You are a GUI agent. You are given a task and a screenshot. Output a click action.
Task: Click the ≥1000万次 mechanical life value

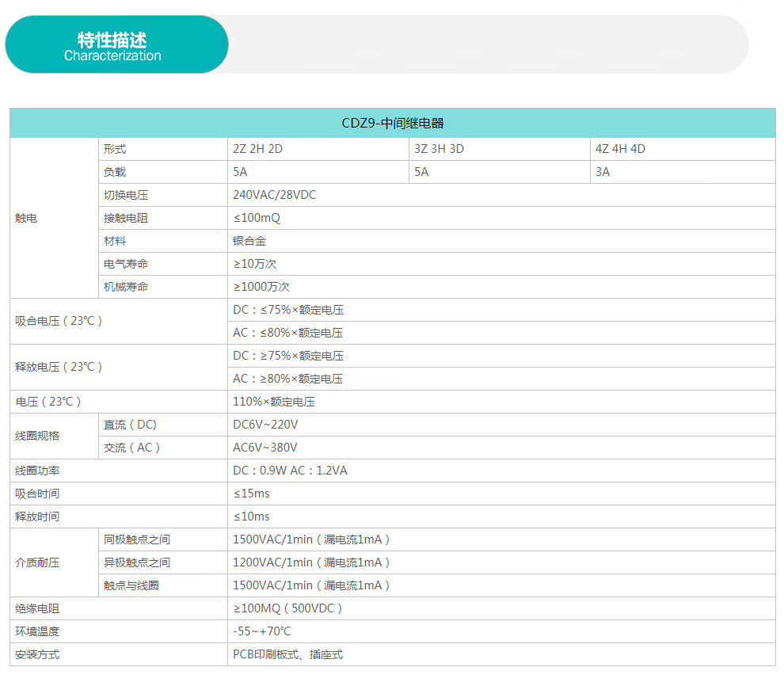tap(261, 287)
